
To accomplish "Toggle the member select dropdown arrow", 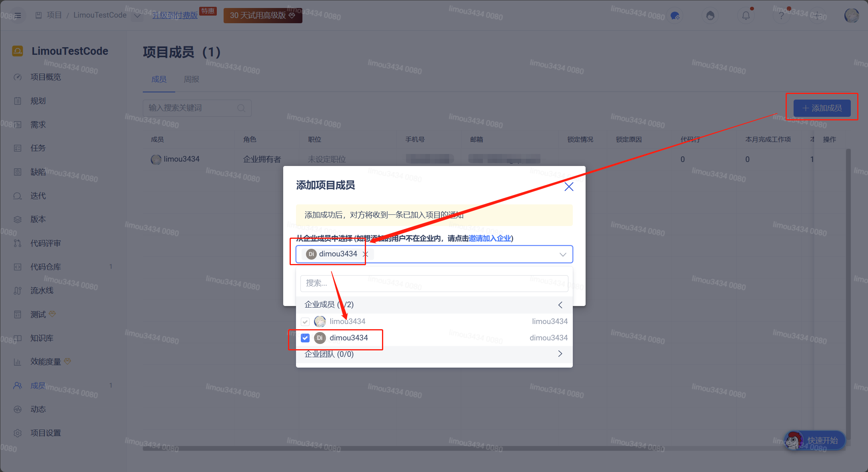I will pyautogui.click(x=563, y=254).
